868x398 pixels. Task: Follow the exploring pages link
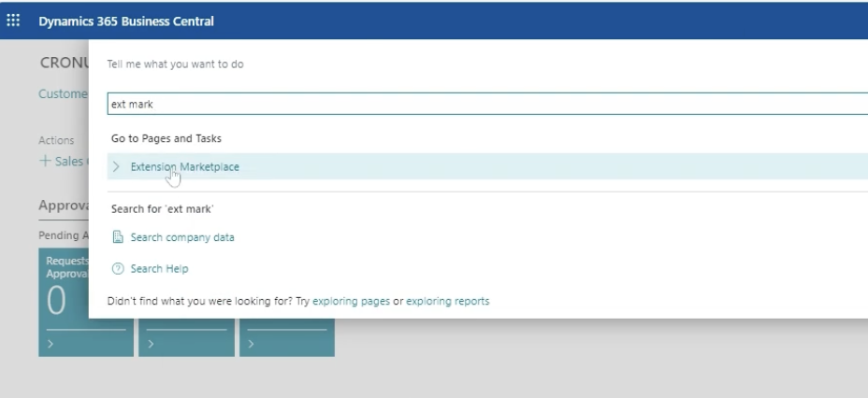351,301
